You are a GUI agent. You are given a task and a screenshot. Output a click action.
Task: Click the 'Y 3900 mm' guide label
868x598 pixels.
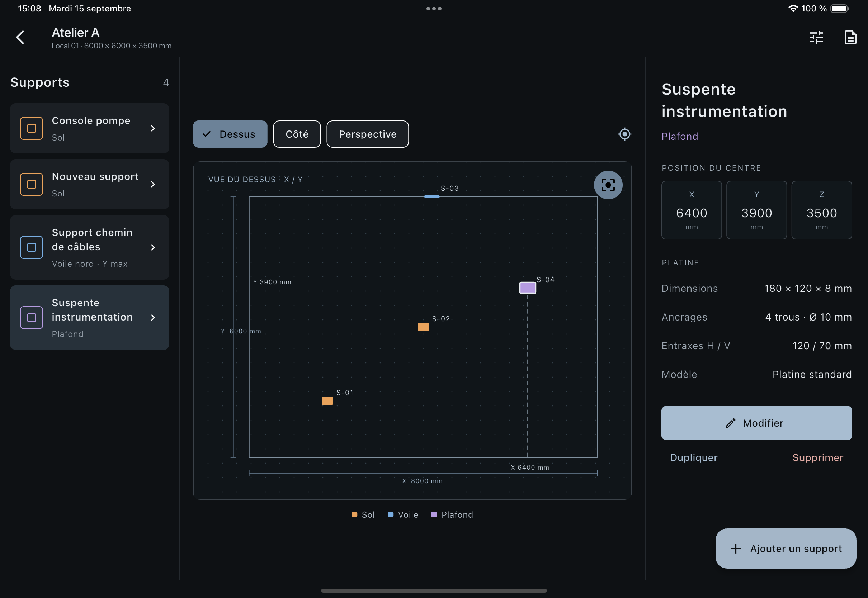[272, 282]
